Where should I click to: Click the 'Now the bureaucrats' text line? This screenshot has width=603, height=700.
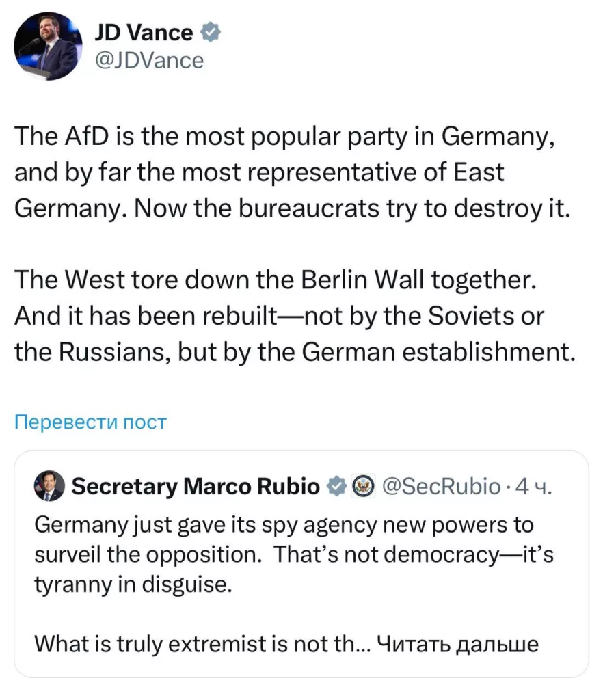click(352, 208)
